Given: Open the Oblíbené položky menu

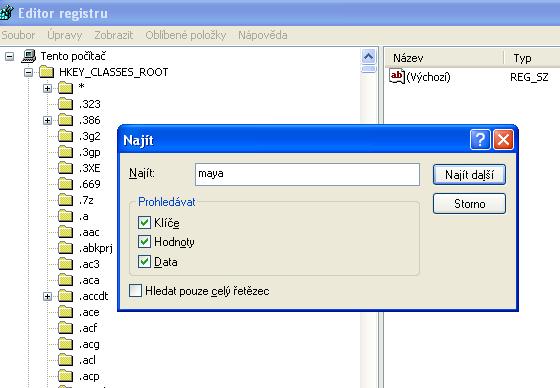Looking at the screenshot, I should click(x=186, y=35).
